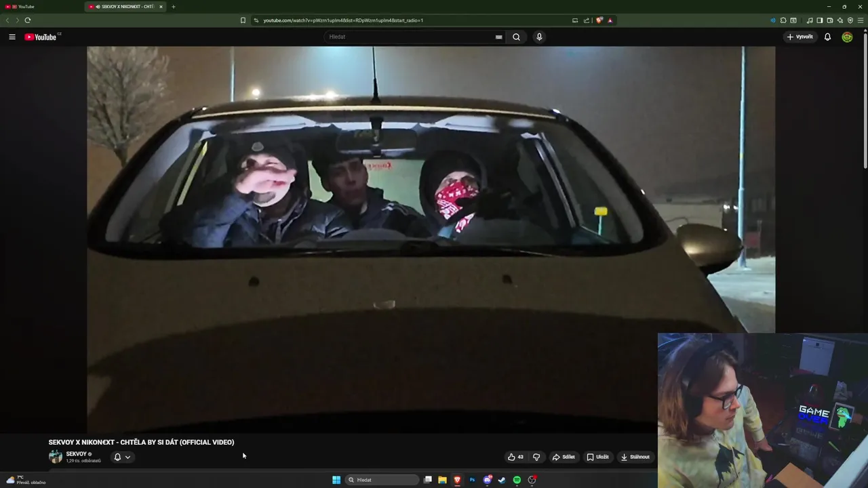The image size is (868, 488).
Task: Open a new browser tab
Action: [174, 7]
